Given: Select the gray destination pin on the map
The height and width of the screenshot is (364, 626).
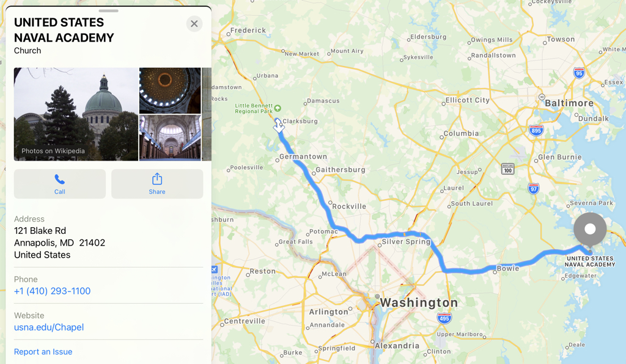Looking at the screenshot, I should [x=590, y=229].
